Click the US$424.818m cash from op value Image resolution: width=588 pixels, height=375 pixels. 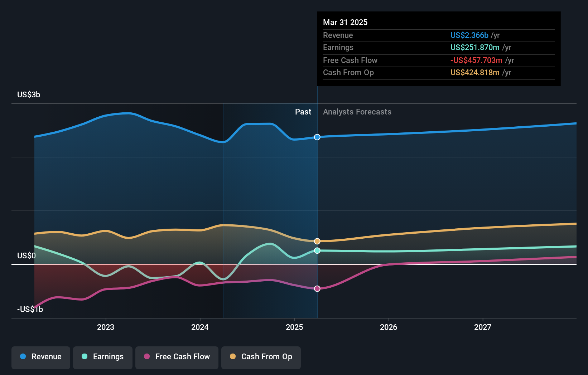(x=475, y=72)
